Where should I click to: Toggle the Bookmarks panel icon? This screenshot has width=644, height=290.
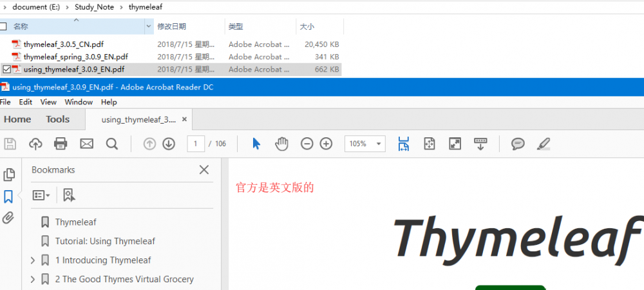tap(8, 197)
